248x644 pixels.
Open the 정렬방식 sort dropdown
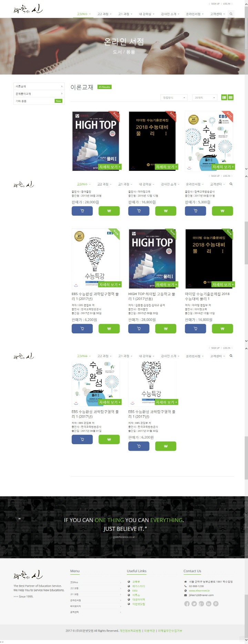pos(174,98)
